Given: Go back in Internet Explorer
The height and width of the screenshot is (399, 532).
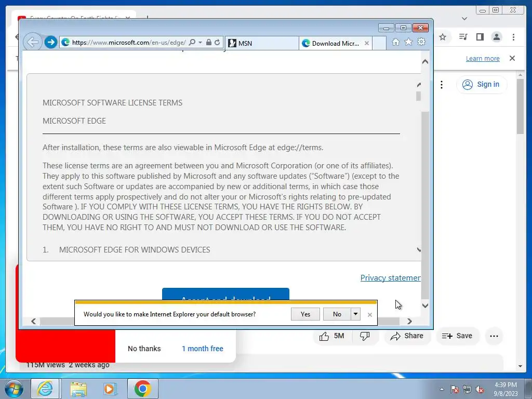Looking at the screenshot, I should (33, 43).
